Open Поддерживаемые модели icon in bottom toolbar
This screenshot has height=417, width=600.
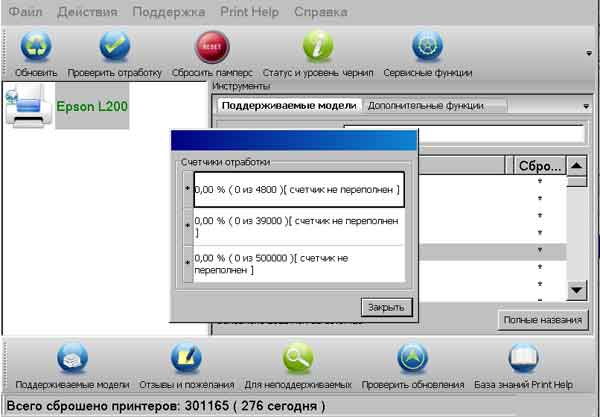[x=72, y=359]
